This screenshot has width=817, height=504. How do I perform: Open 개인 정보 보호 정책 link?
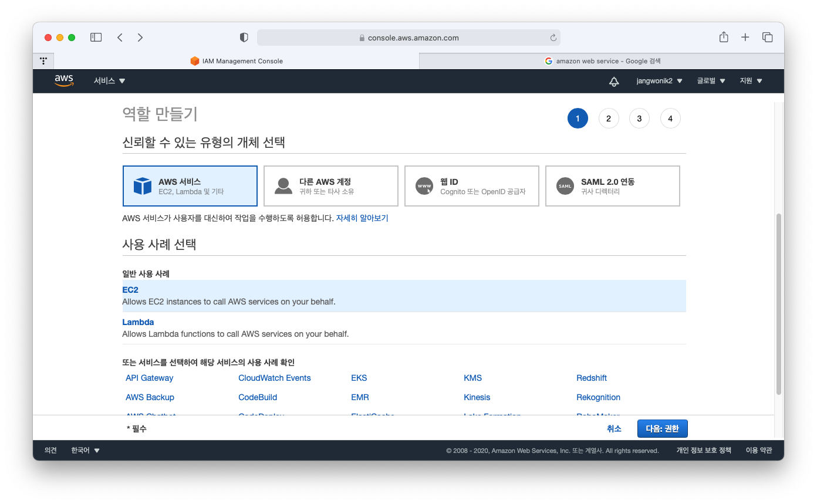(x=704, y=451)
